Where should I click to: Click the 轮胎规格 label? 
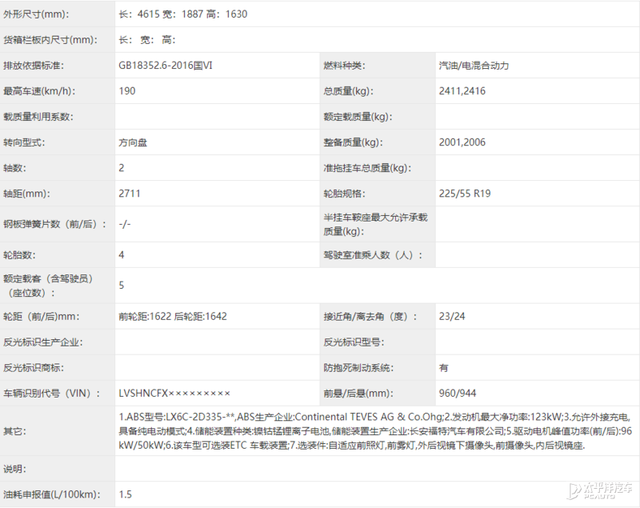click(344, 193)
